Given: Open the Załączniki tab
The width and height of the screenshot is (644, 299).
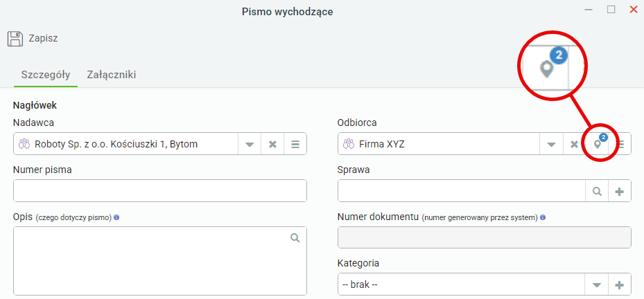Looking at the screenshot, I should coord(112,75).
